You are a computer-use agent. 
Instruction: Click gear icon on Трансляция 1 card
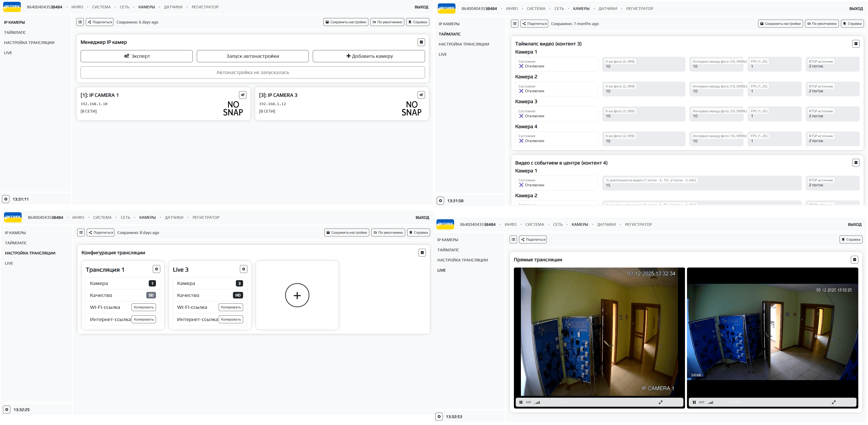tap(156, 269)
